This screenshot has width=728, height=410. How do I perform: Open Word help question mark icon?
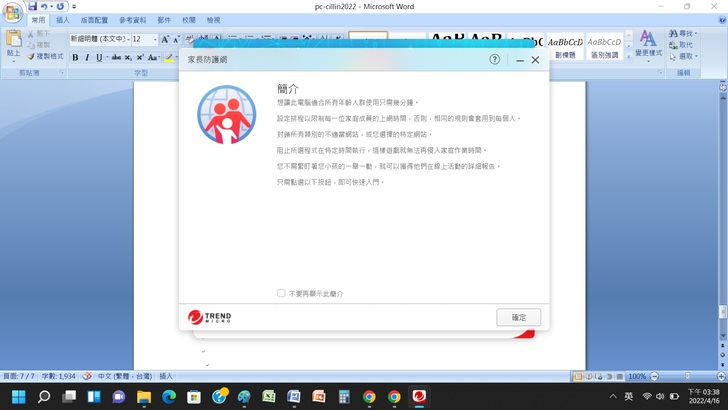coord(722,20)
